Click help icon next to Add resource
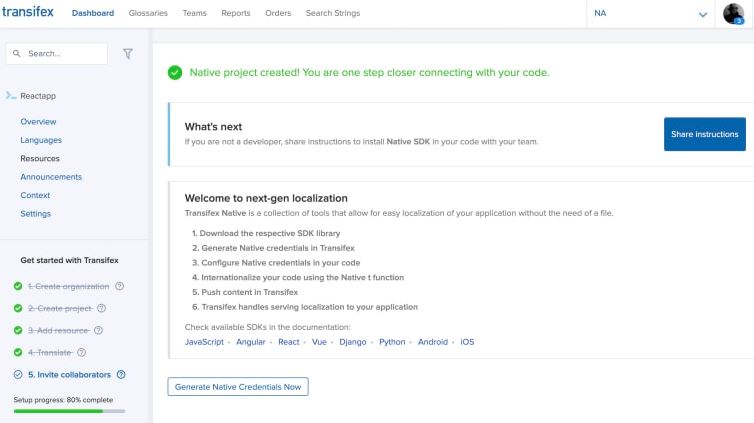The height and width of the screenshot is (423, 754). coord(98,330)
